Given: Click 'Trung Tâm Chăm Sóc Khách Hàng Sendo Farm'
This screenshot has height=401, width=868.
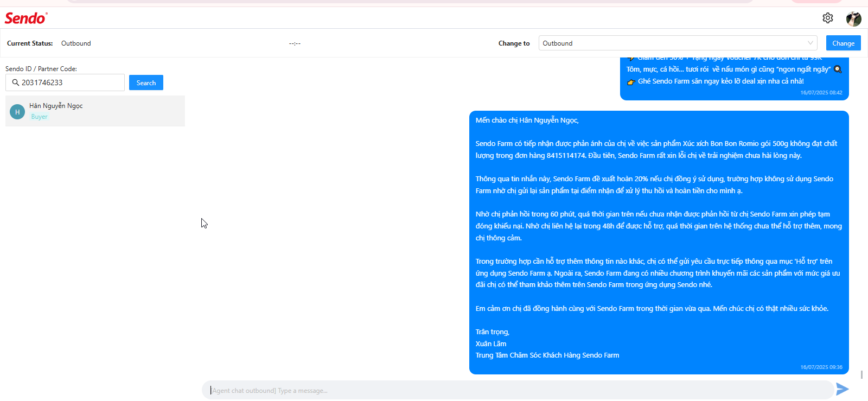Looking at the screenshot, I should point(547,355).
